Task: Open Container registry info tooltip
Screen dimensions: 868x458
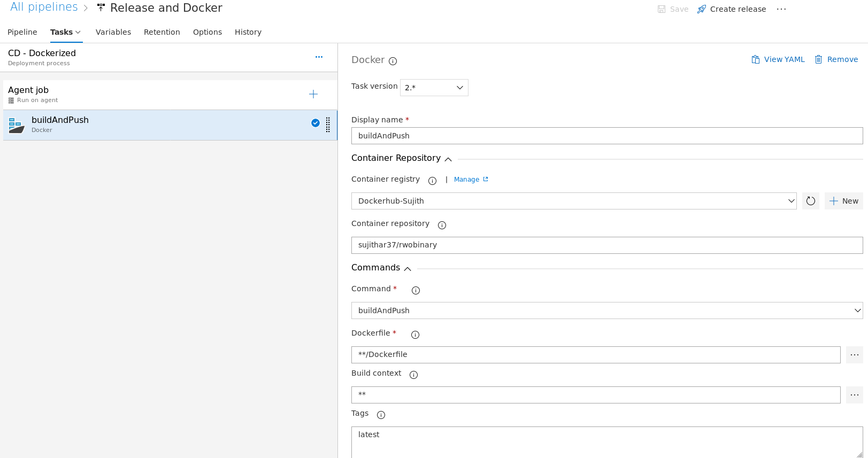Action: point(432,181)
